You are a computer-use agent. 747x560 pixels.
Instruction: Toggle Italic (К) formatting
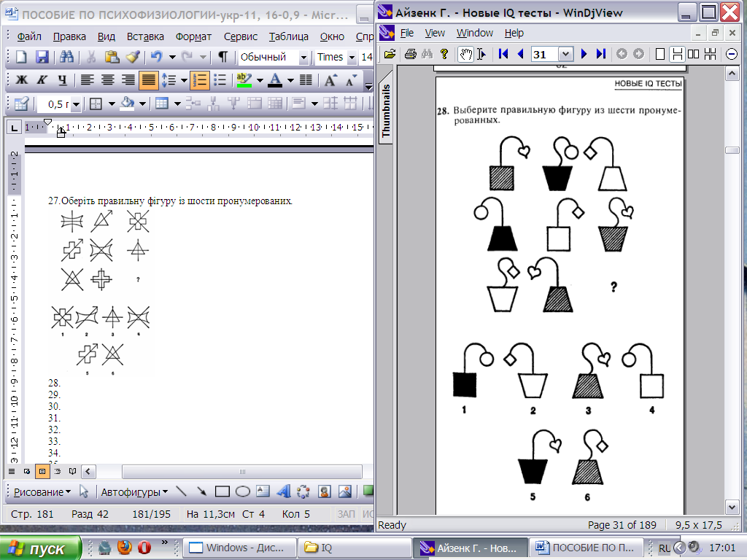click(x=42, y=80)
